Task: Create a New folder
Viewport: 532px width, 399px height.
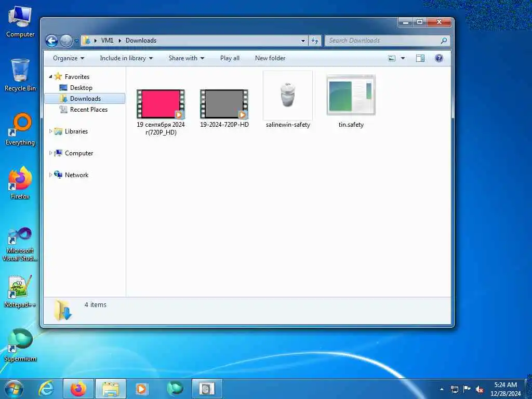Action: (270, 58)
